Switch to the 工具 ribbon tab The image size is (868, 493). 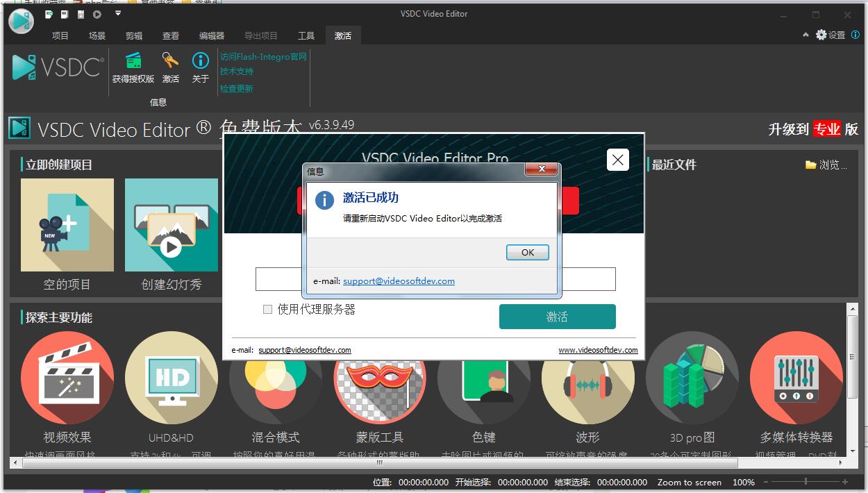[306, 34]
